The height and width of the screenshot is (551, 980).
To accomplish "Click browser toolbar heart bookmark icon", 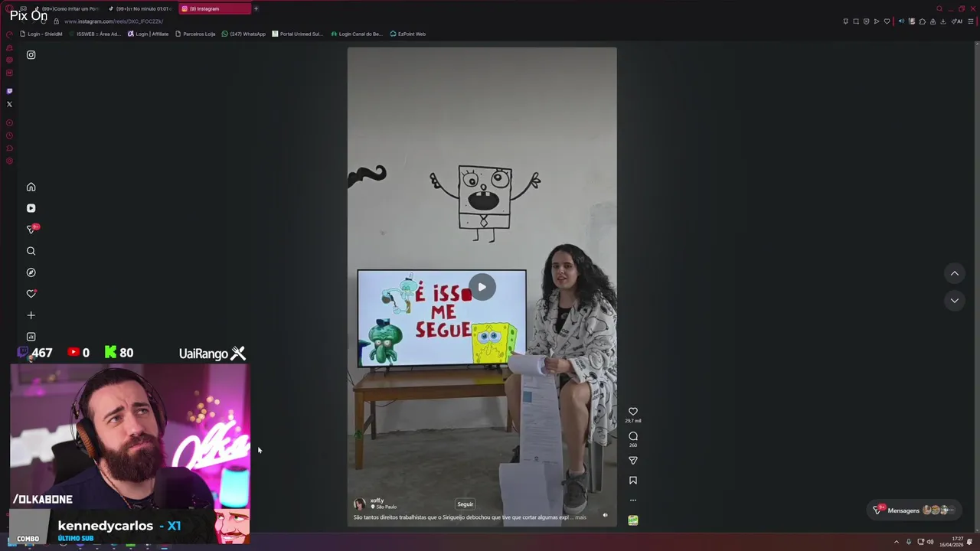I will point(887,21).
